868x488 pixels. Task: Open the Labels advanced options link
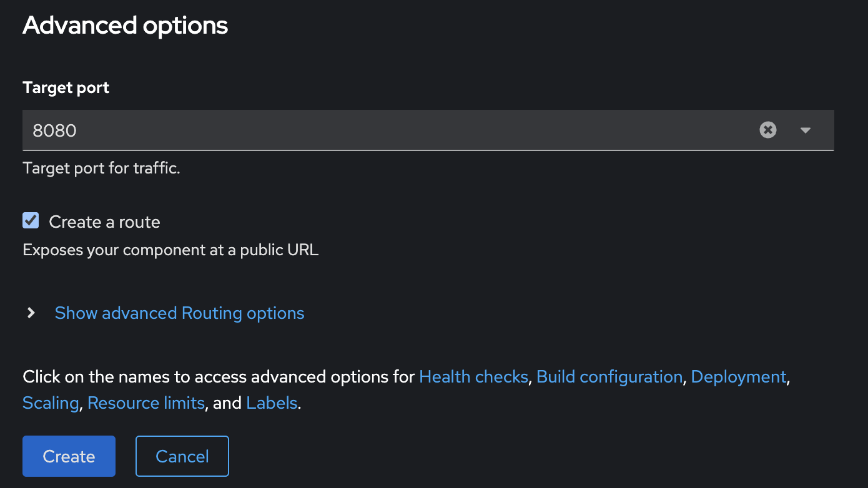pos(272,403)
